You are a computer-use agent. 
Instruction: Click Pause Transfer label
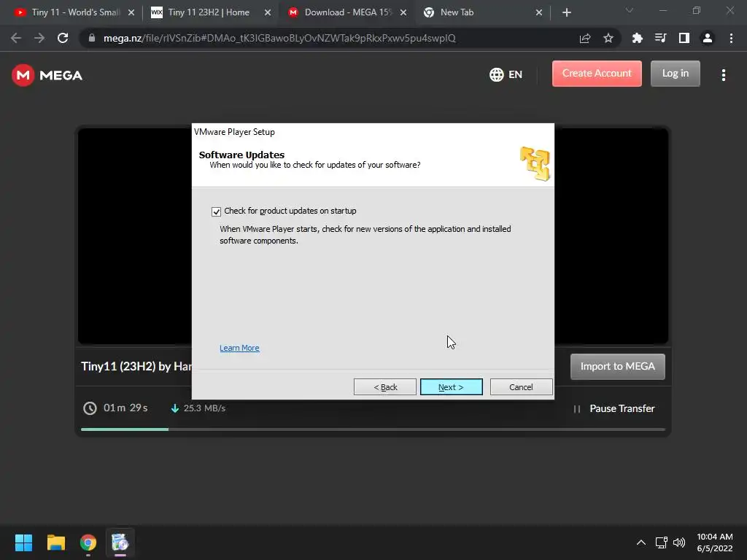pyautogui.click(x=622, y=408)
